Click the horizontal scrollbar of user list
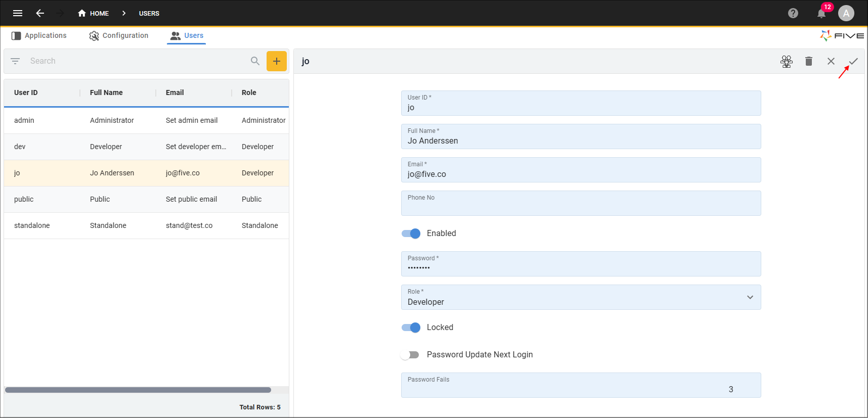The image size is (868, 418). (x=138, y=390)
